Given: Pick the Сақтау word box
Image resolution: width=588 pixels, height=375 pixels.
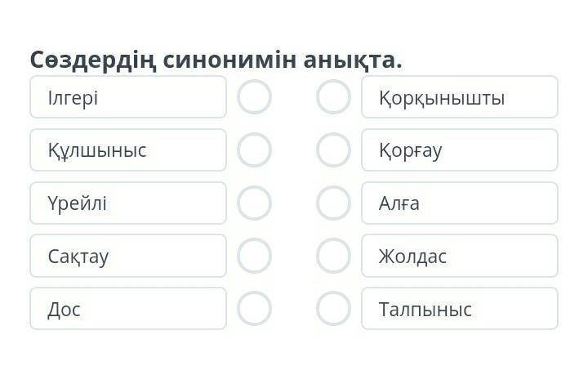Looking at the screenshot, I should coord(128,256).
